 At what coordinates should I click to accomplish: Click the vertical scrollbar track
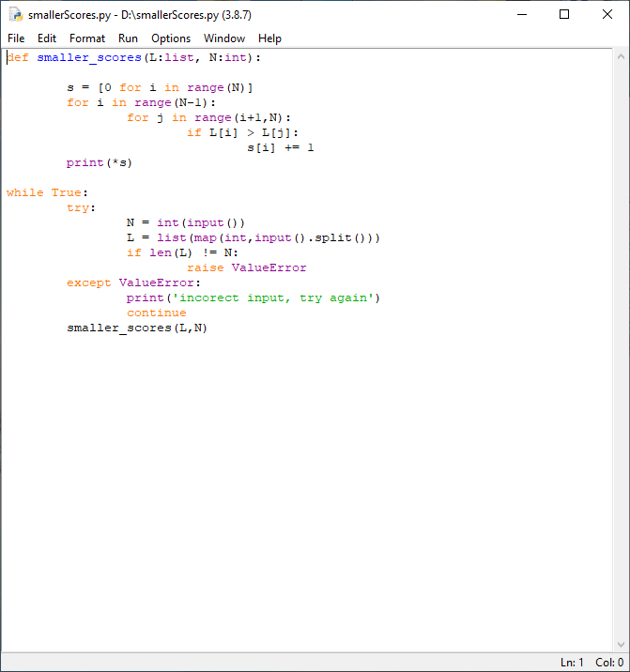point(620,357)
